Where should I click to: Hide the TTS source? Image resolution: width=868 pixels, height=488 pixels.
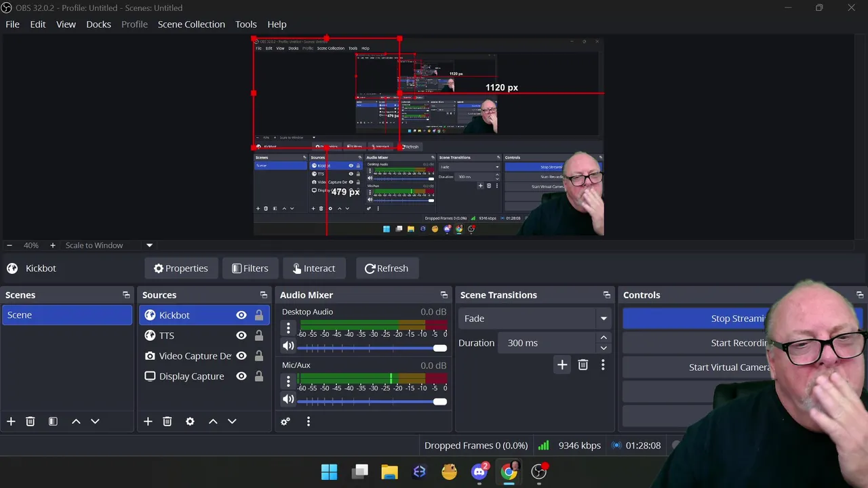coord(241,335)
